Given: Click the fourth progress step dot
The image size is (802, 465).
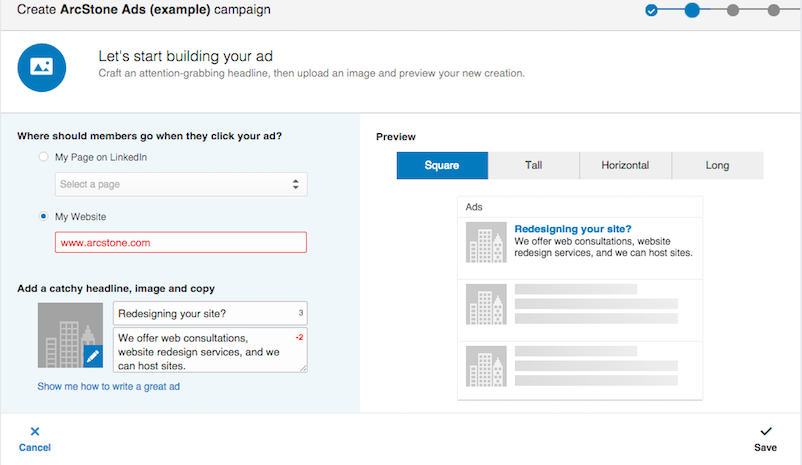Looking at the screenshot, I should (x=773, y=10).
